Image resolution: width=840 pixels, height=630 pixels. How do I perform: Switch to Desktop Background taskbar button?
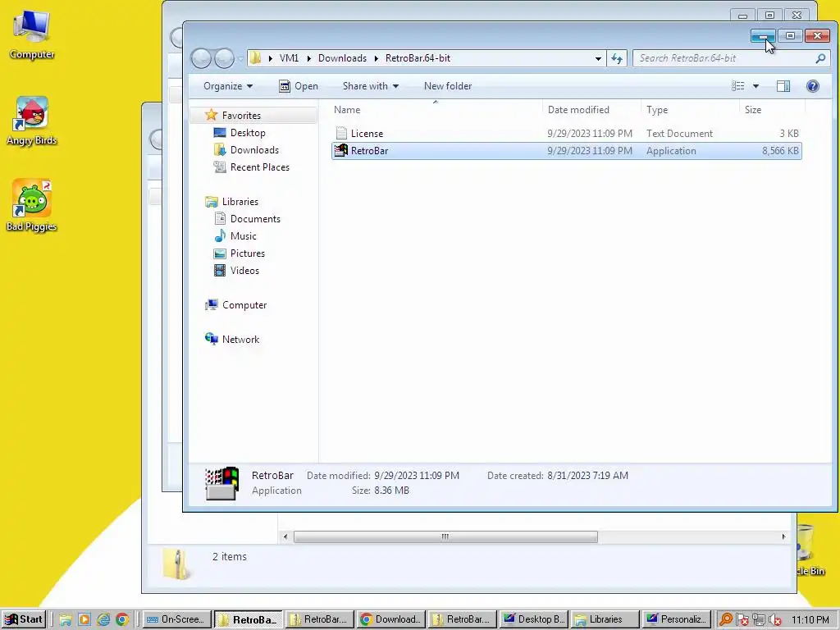[534, 619]
